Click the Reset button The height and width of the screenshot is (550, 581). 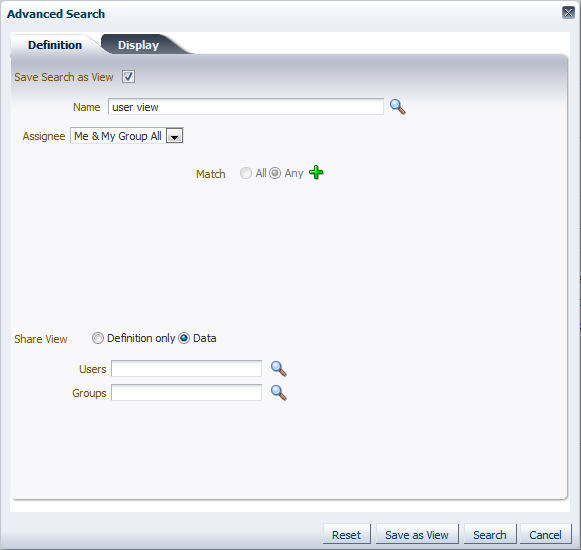pyautogui.click(x=346, y=535)
